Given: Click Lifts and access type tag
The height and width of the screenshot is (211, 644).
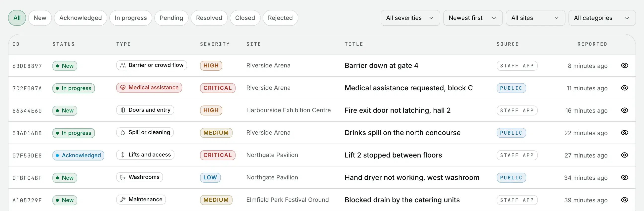Looking at the screenshot, I should click(x=145, y=155).
